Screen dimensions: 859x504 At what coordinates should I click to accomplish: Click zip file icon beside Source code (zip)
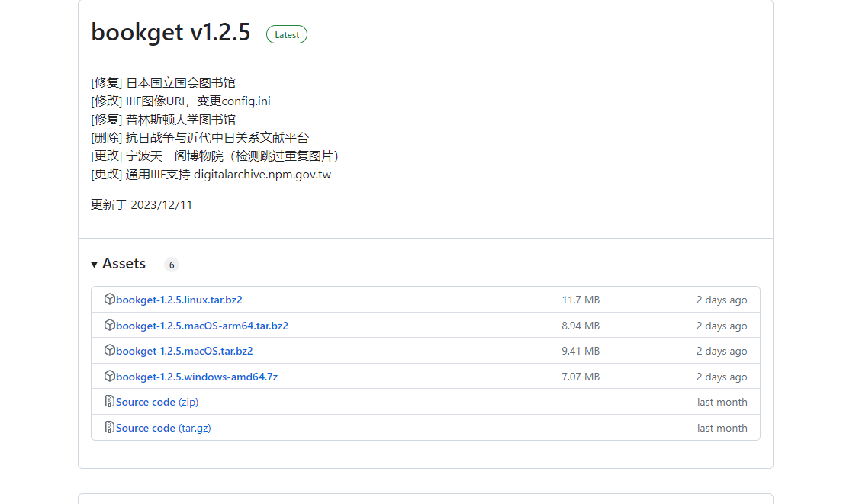tap(109, 402)
